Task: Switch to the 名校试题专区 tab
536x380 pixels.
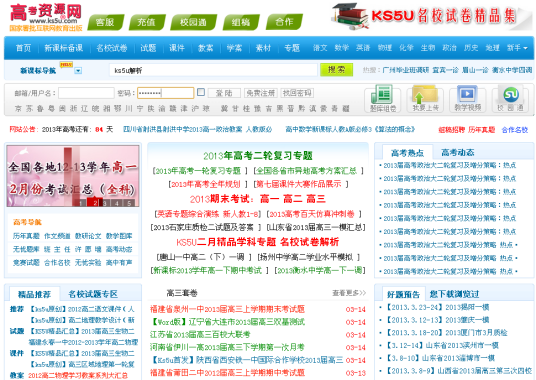Action: pyautogui.click(x=93, y=294)
